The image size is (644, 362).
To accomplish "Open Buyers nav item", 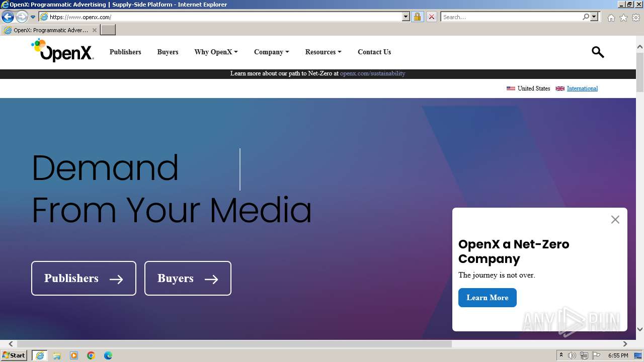I will [x=168, y=52].
